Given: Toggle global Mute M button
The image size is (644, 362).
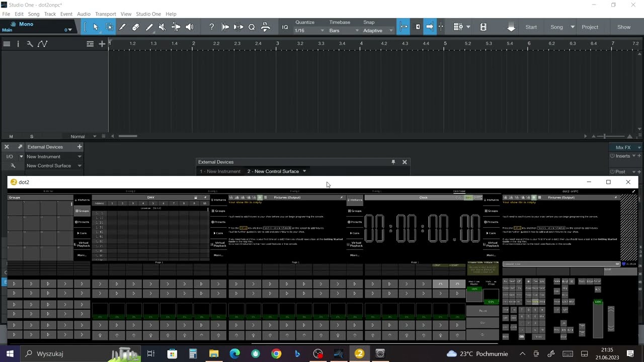Looking at the screenshot, I should pyautogui.click(x=11, y=136).
